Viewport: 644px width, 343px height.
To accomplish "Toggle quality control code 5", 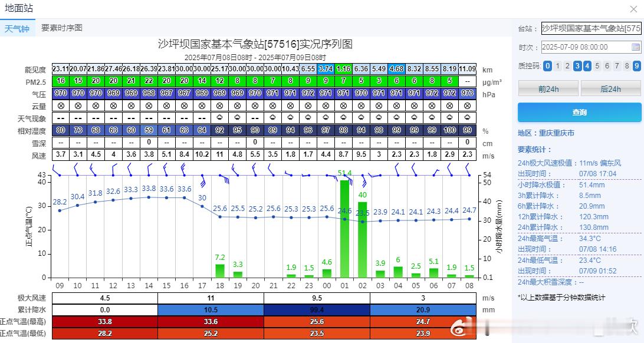I will tap(597, 65).
